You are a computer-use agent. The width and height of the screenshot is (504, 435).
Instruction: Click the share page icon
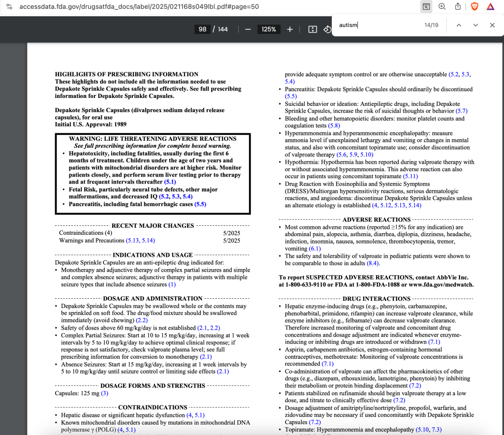[458, 7]
